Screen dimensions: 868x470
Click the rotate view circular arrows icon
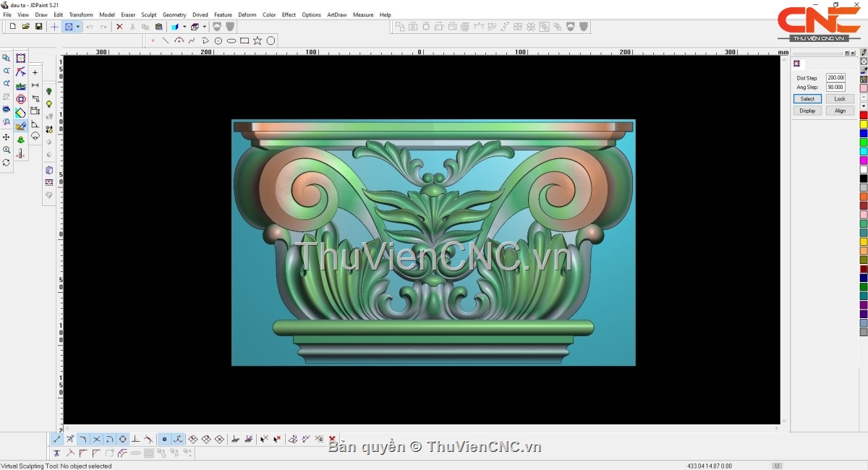click(x=7, y=163)
